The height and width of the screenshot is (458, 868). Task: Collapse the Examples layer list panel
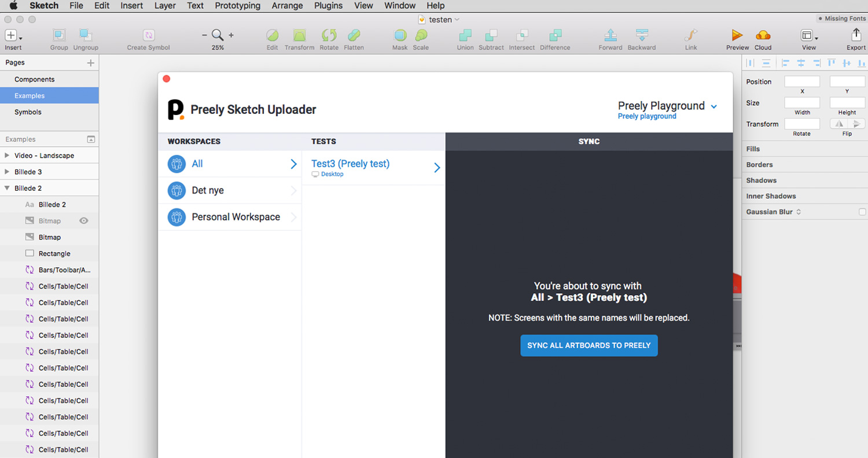coord(91,139)
